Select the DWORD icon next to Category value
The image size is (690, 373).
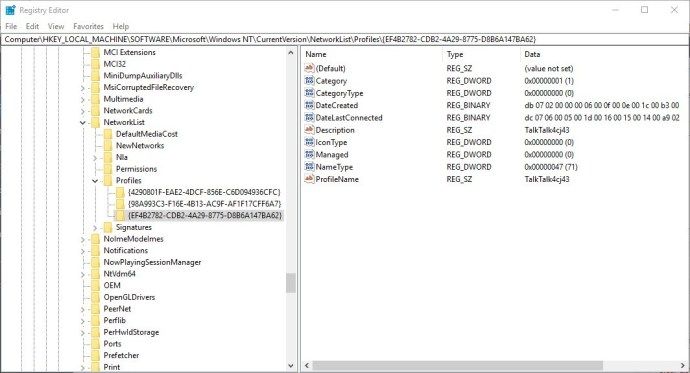(x=309, y=80)
